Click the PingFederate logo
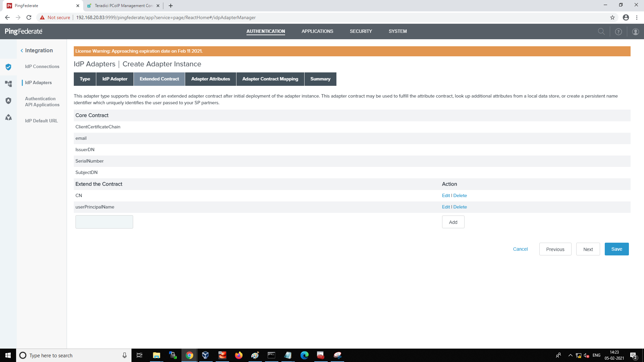This screenshot has width=644, height=362. click(x=23, y=31)
